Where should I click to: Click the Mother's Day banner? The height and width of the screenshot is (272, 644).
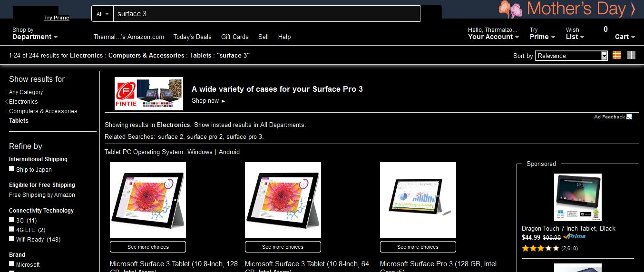click(567, 9)
